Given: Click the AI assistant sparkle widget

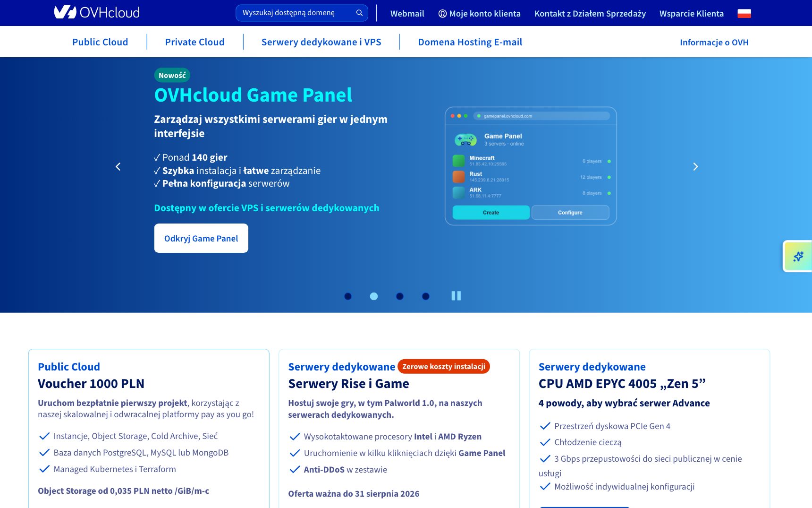Looking at the screenshot, I should [798, 256].
